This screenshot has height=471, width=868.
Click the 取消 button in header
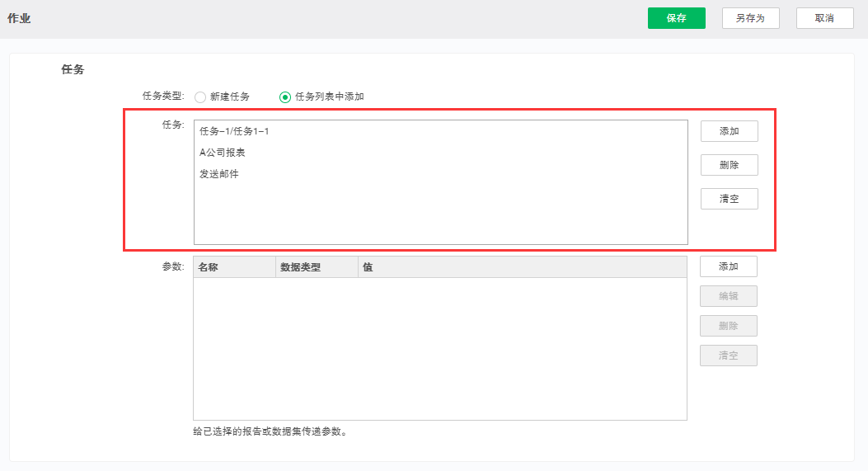(x=824, y=18)
